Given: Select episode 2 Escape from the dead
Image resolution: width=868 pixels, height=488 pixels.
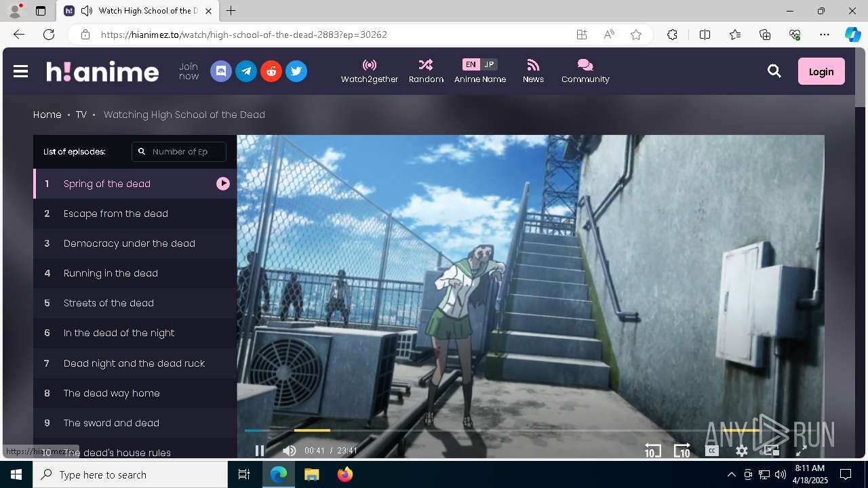Looking at the screenshot, I should tap(135, 213).
